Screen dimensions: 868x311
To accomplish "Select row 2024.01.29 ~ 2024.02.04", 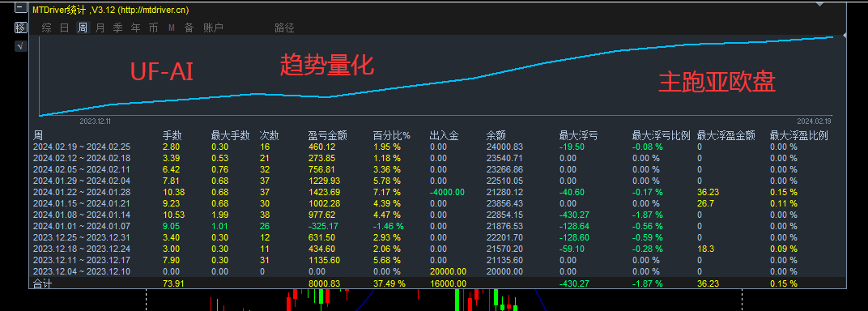I will point(437,181).
